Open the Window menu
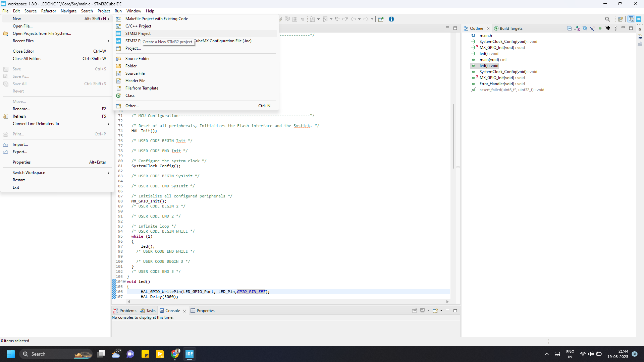Screen dimensions: 644x362 tap(133, 11)
